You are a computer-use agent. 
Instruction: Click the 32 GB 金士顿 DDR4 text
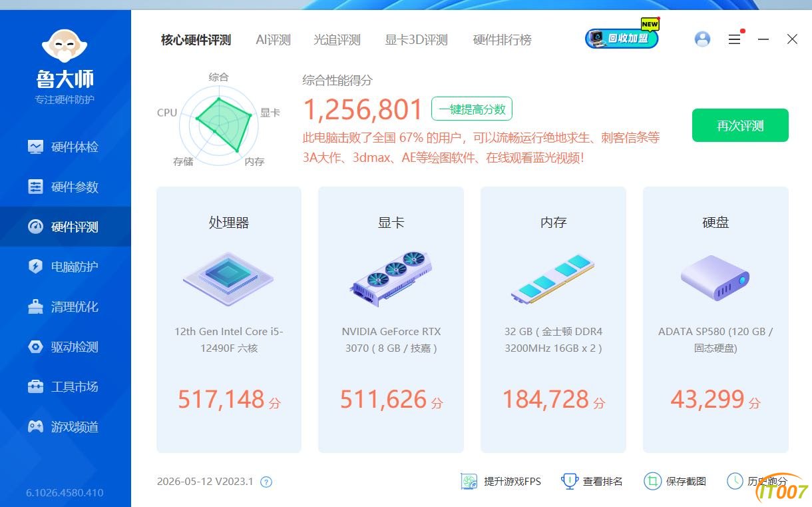[553, 340]
